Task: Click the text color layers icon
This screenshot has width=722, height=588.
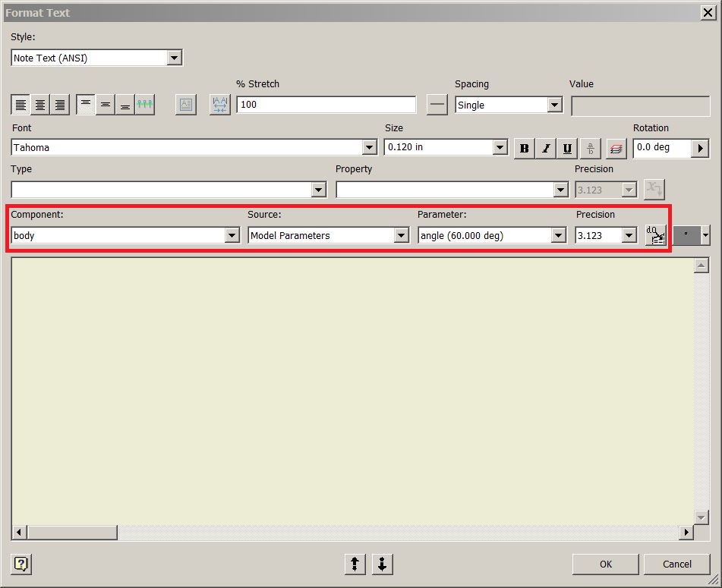Action: pos(616,149)
